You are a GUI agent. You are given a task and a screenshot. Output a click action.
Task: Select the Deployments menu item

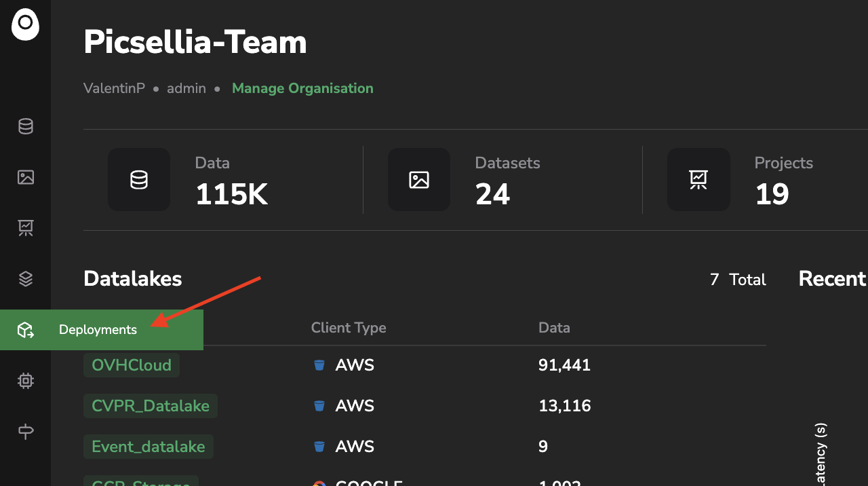tap(102, 330)
